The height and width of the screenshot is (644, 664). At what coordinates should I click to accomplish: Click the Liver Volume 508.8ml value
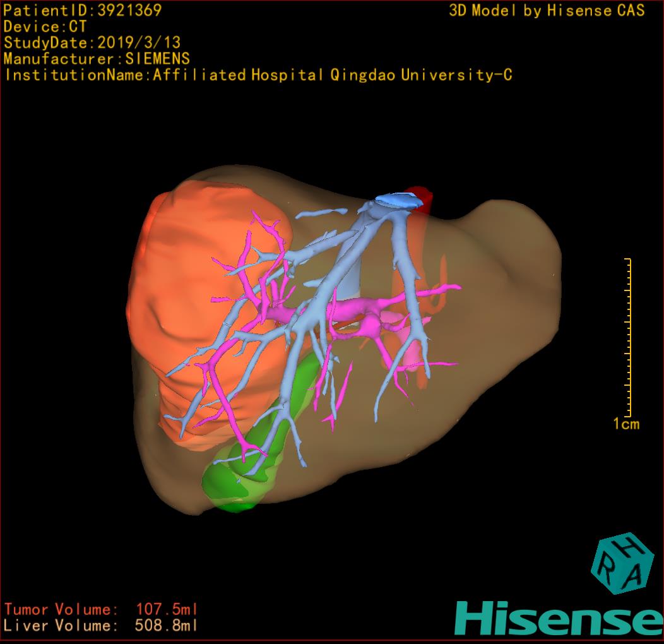(166, 626)
